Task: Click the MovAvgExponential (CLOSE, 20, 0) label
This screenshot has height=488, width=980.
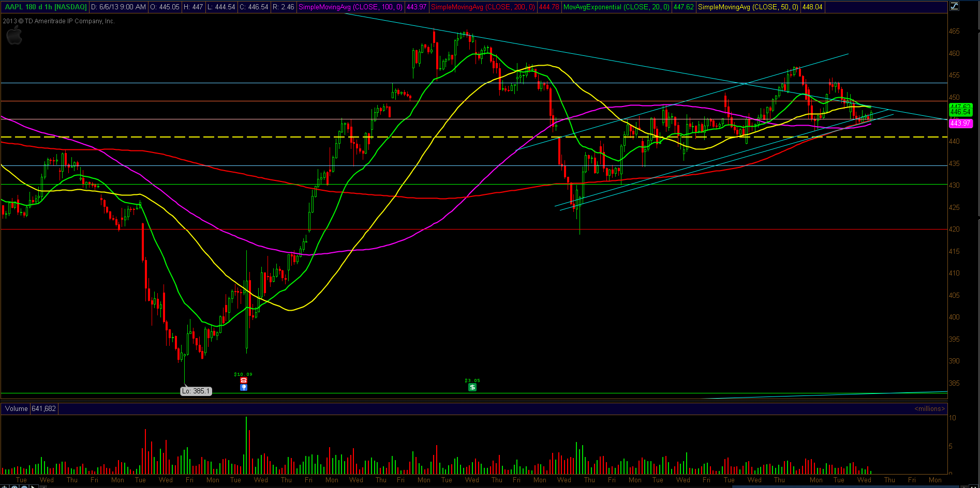Action: (x=616, y=7)
